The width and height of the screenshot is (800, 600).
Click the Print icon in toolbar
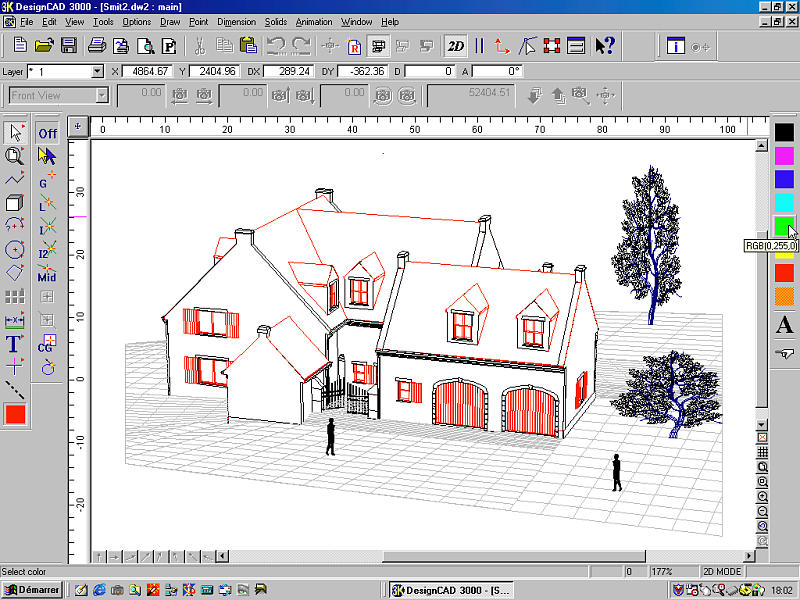click(x=97, y=46)
